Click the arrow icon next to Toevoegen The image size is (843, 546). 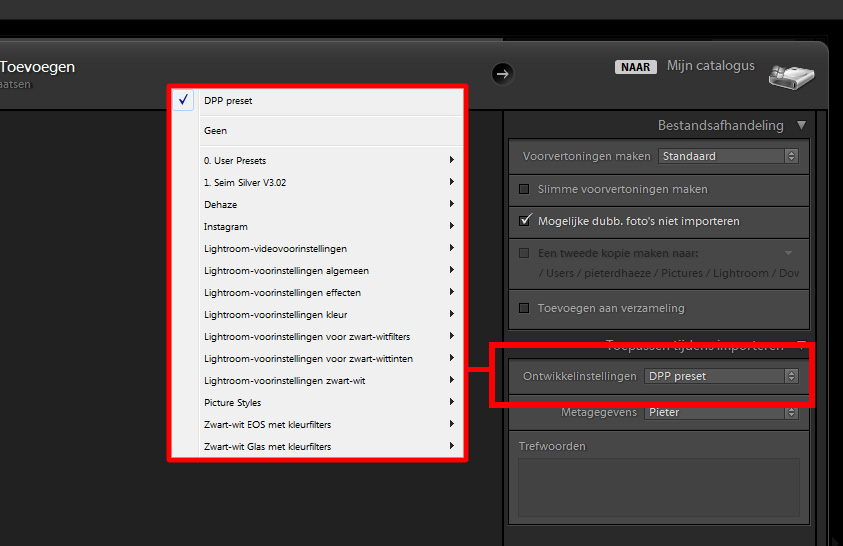(x=503, y=74)
